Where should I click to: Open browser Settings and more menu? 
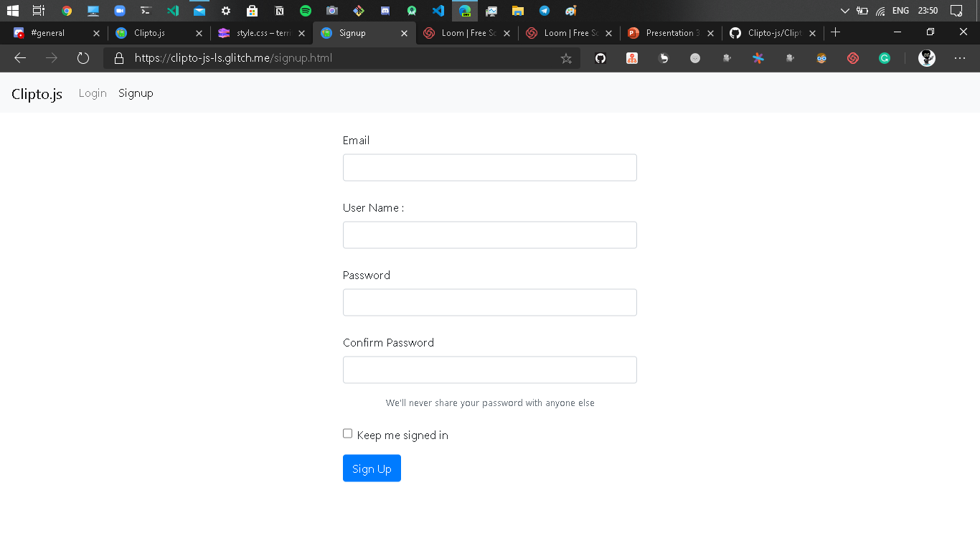960,58
